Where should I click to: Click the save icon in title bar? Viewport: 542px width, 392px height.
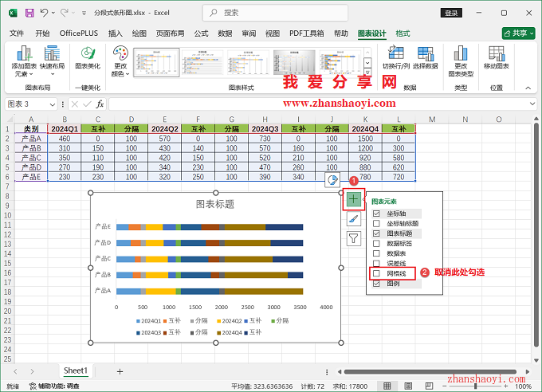29,14
